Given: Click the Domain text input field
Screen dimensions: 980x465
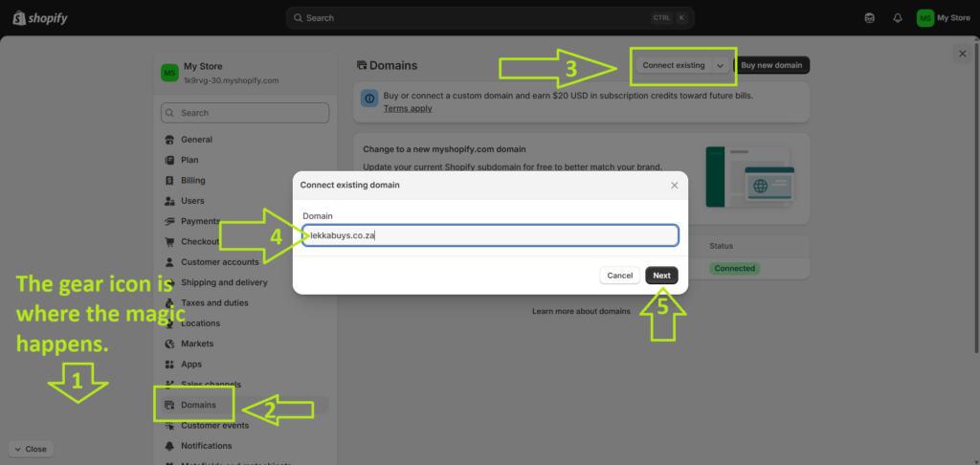Looking at the screenshot, I should (490, 235).
